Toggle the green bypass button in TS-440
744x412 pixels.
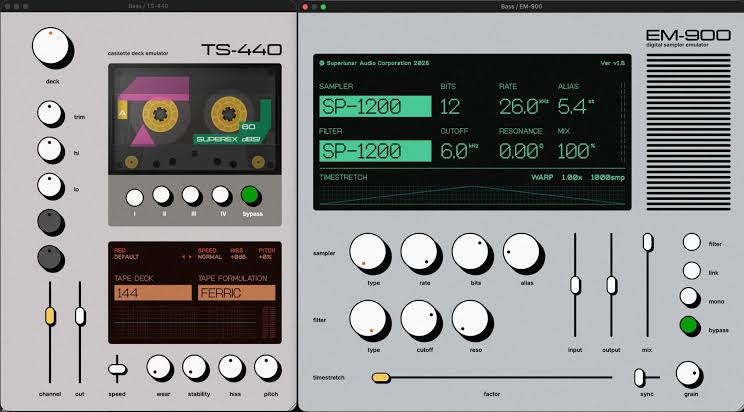(x=250, y=195)
